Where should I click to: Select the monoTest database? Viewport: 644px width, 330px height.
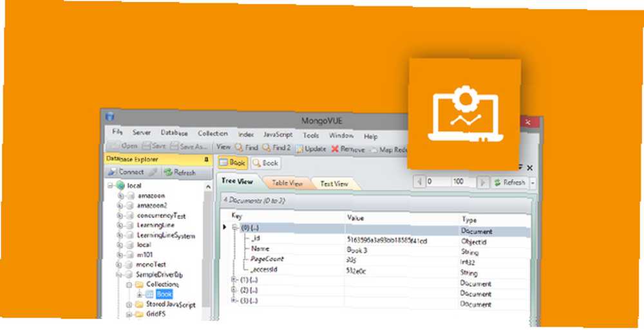[x=151, y=264]
